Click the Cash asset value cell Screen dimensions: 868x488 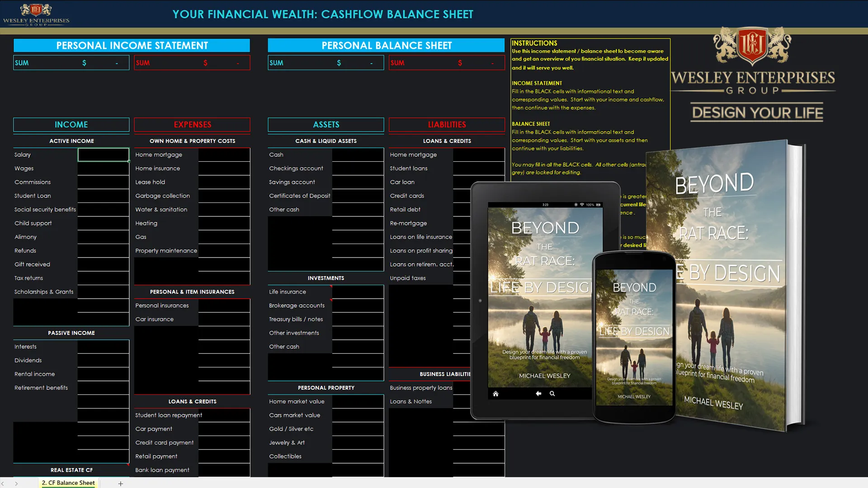tap(358, 155)
